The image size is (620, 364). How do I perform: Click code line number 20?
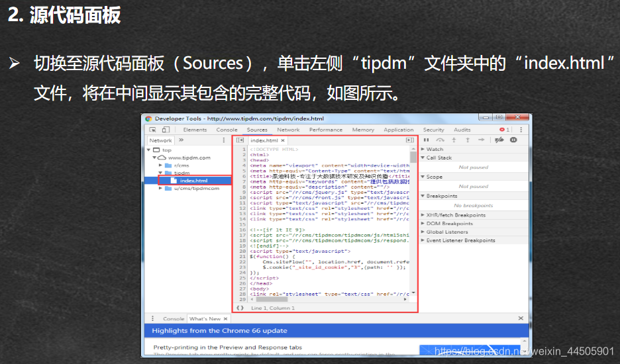(242, 251)
